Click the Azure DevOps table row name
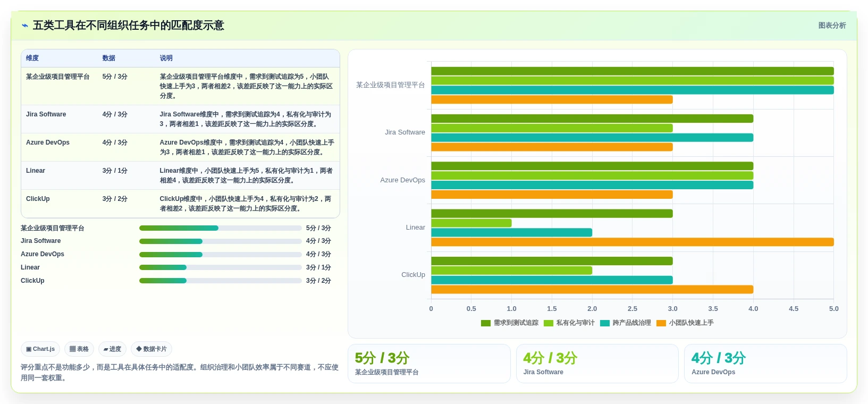 pos(48,142)
